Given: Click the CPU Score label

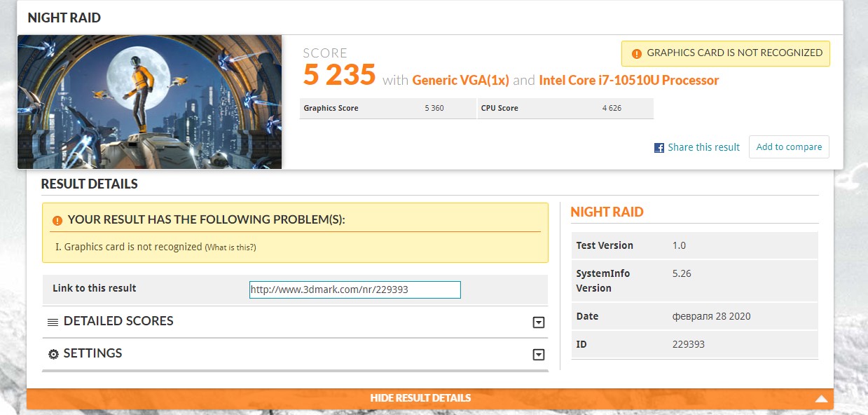Looking at the screenshot, I should point(500,108).
